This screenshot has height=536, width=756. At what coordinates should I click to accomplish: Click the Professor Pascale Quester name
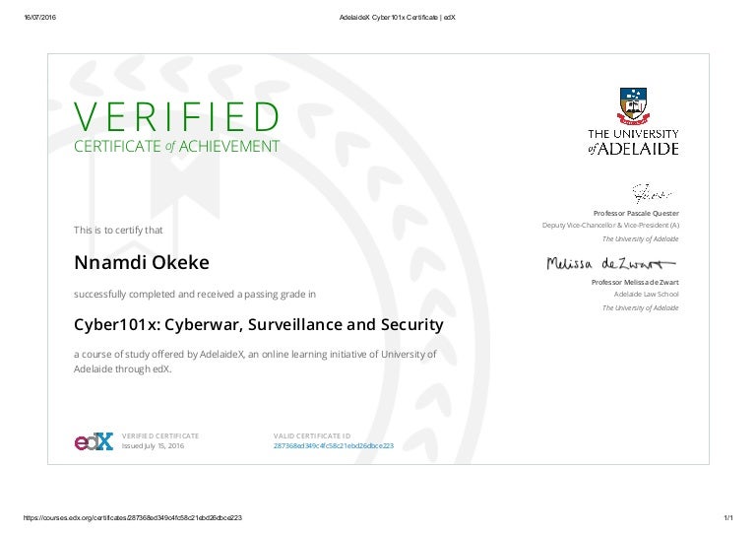[x=635, y=213]
